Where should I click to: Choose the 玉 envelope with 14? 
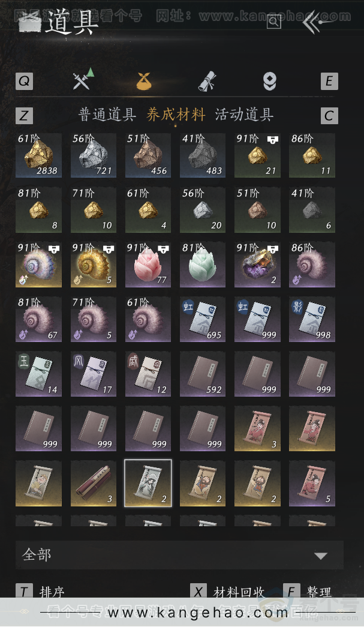39,373
